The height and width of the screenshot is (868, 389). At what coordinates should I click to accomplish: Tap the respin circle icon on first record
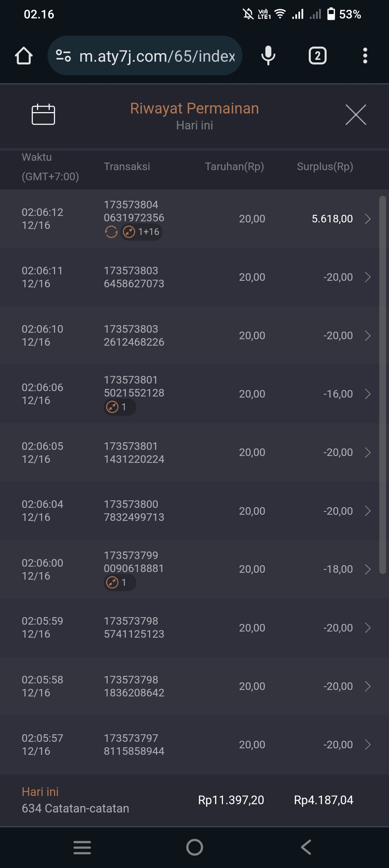point(111,232)
